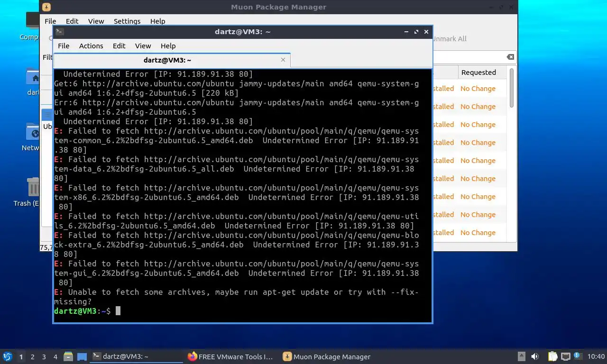Click the 'Unable to fetch some archives' error line

pos(237,297)
